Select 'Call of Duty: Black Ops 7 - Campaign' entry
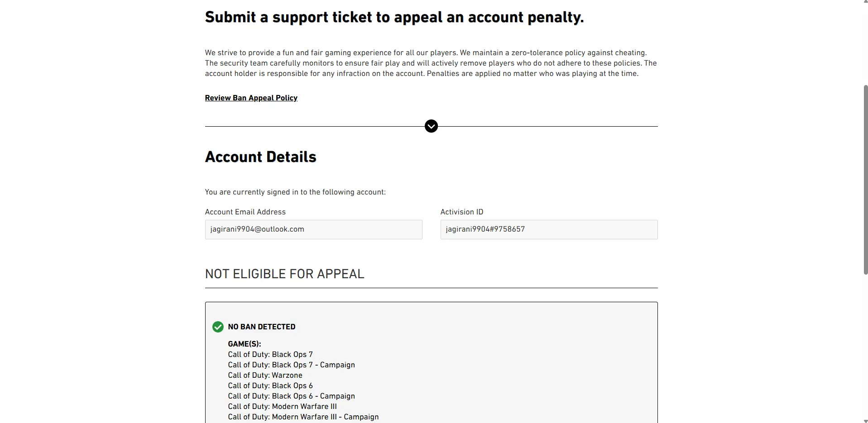Image resolution: width=868 pixels, height=423 pixels. (291, 365)
